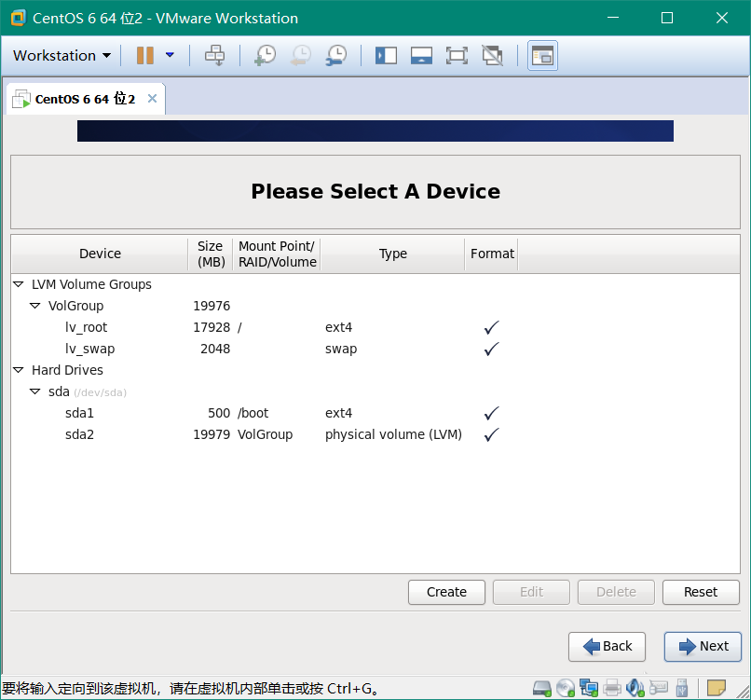Enter full screen mode
This screenshot has width=751, height=700.
(x=457, y=56)
